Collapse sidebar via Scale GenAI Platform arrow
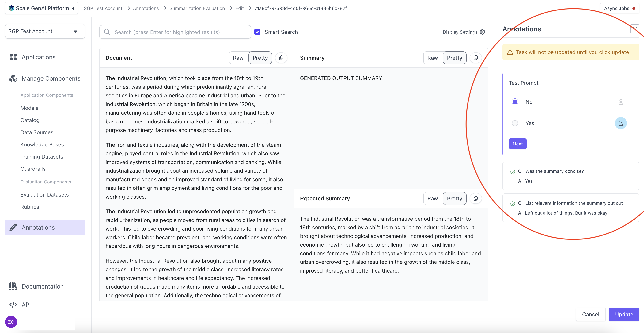This screenshot has width=644, height=333. click(73, 8)
